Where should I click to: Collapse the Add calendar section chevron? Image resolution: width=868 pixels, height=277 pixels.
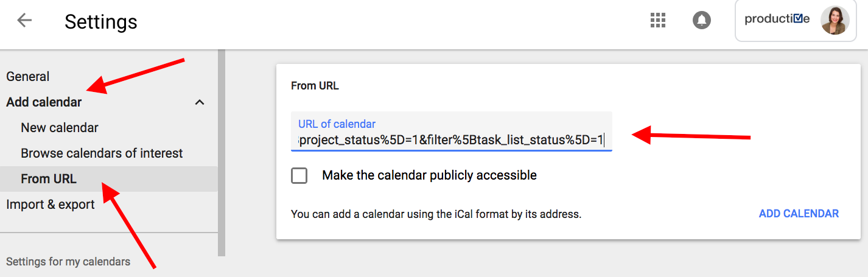click(199, 102)
